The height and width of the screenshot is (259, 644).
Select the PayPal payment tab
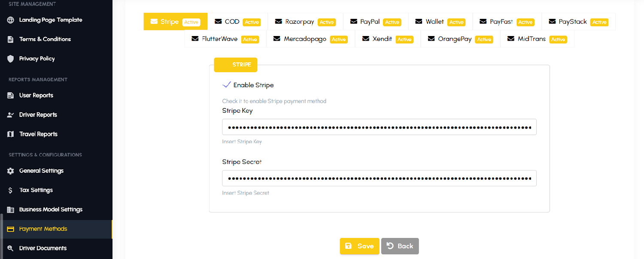point(376,21)
